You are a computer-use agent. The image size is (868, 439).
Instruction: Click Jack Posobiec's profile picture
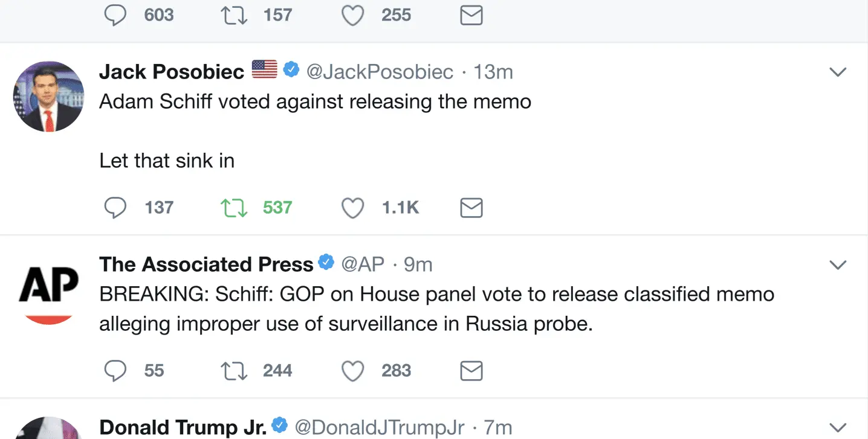tap(48, 97)
